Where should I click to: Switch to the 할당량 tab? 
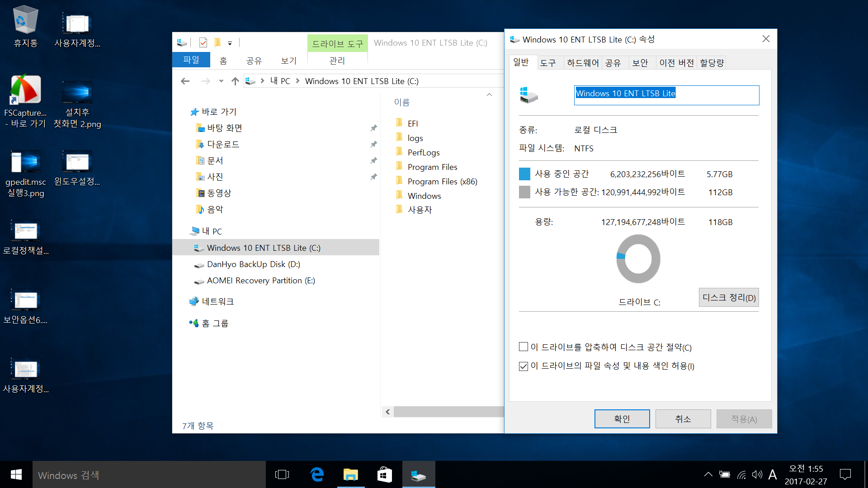712,63
